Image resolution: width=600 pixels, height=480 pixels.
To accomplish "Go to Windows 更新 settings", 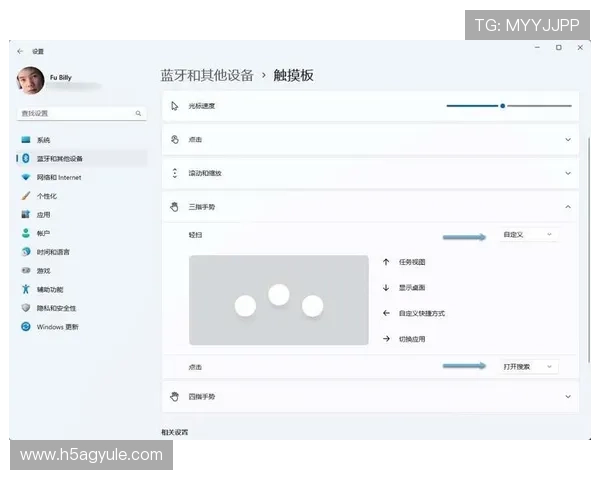I will click(x=82, y=327).
